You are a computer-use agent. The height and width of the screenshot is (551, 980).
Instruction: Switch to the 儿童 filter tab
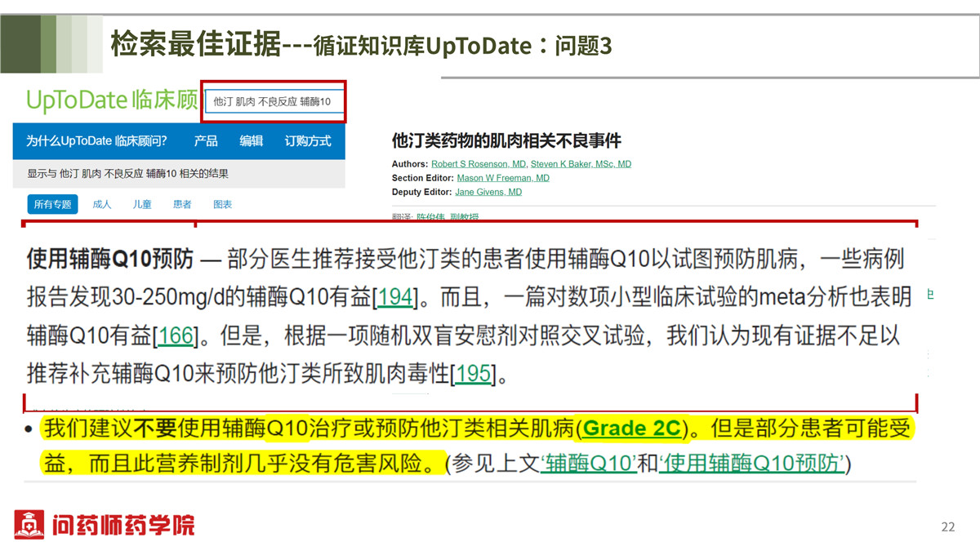142,204
